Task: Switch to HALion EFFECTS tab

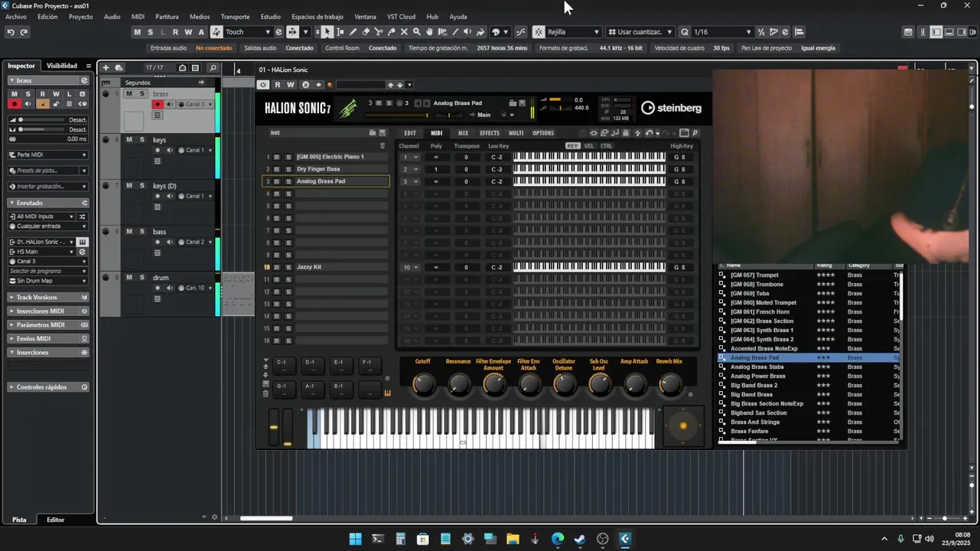Action: point(490,133)
